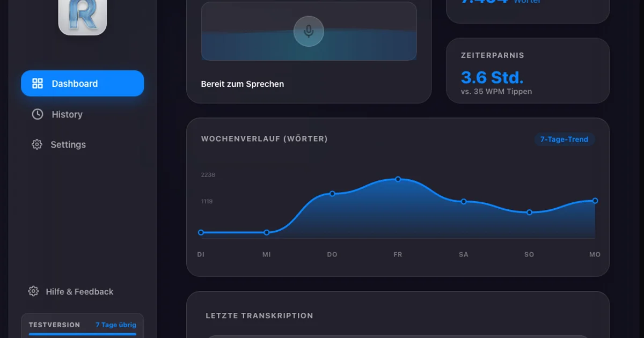This screenshot has width=644, height=338.
Task: Click the MI day label under chart
Action: [x=267, y=254]
